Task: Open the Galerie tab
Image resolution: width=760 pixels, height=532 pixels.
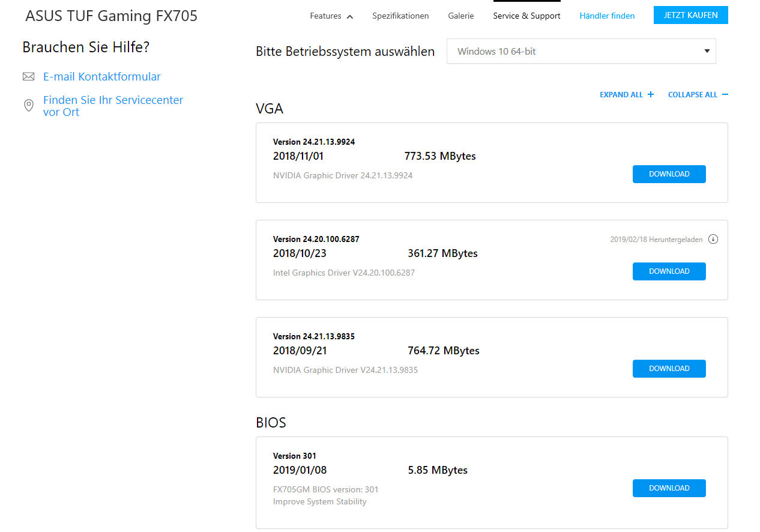Action: pyautogui.click(x=461, y=16)
